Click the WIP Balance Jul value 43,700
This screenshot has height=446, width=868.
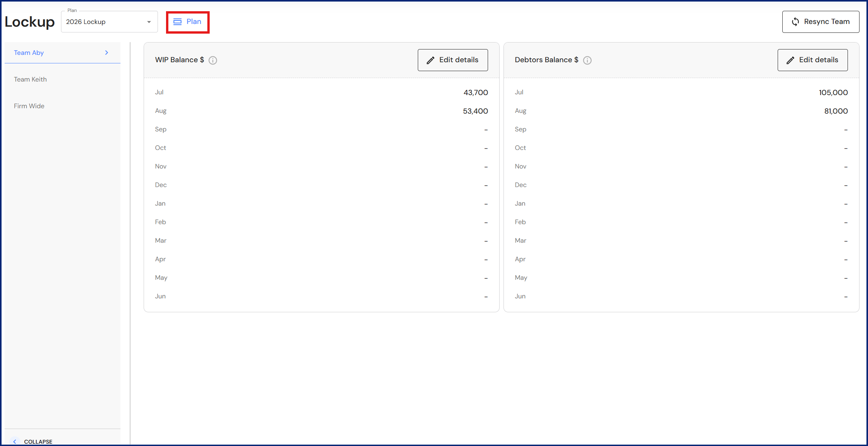(x=476, y=92)
